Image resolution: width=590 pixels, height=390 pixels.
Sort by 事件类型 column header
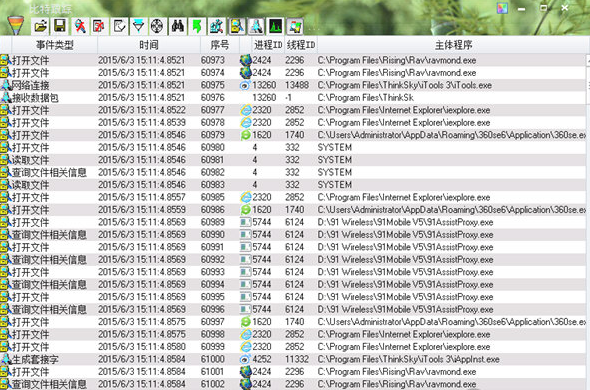tap(55, 45)
